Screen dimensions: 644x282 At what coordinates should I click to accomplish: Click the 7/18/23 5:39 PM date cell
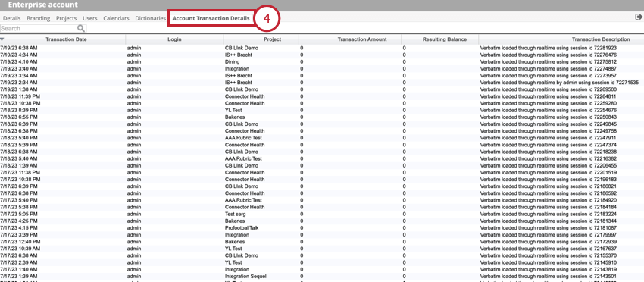18,145
